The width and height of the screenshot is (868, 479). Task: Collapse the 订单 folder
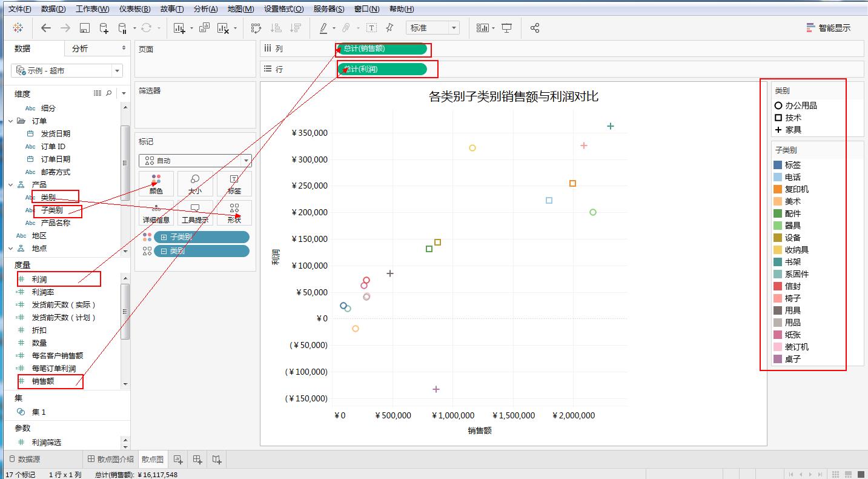pyautogui.click(x=11, y=121)
